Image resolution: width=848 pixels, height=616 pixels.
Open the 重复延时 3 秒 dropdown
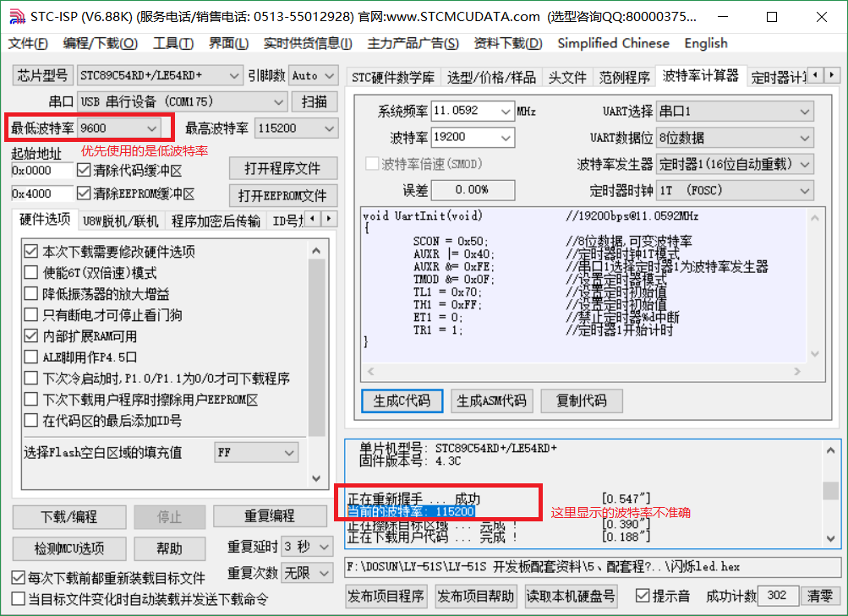coord(307,547)
